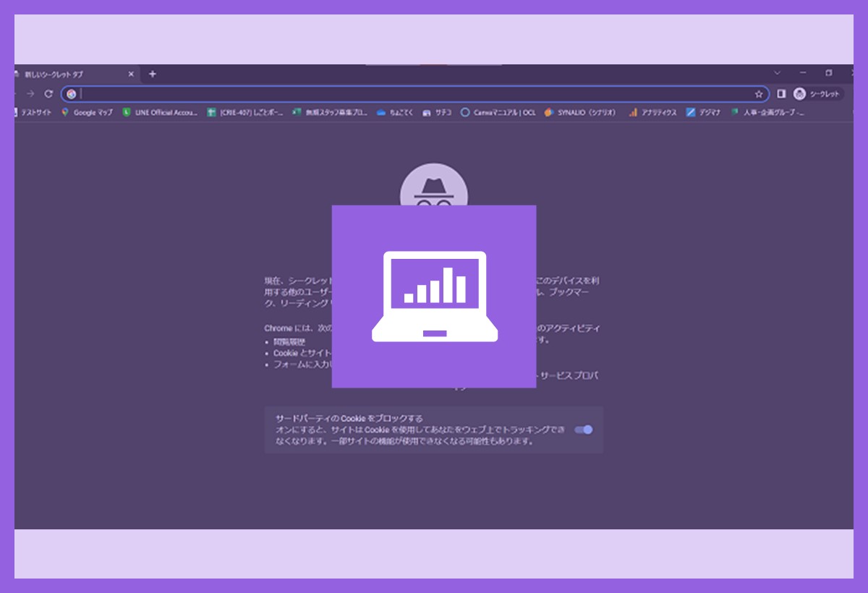Open the LINE Official Account bookmark

pyautogui.click(x=160, y=113)
